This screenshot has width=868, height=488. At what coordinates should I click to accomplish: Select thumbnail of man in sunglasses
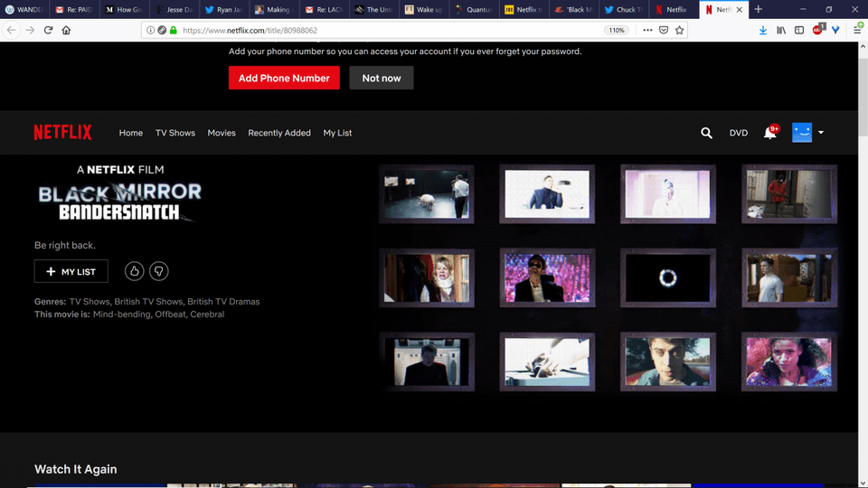[x=547, y=277]
